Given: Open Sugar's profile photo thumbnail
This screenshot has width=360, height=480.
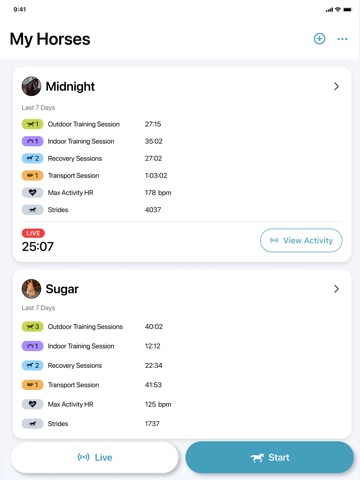Looking at the screenshot, I should tap(31, 289).
